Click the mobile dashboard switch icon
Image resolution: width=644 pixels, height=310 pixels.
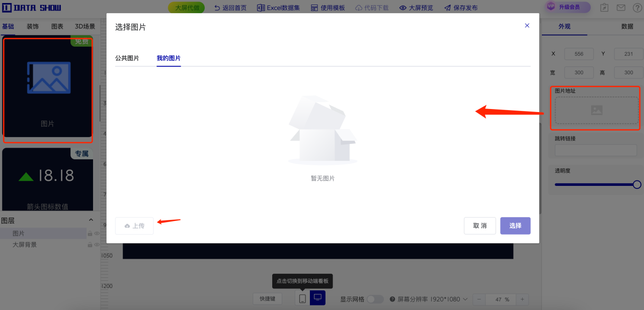tap(302, 298)
